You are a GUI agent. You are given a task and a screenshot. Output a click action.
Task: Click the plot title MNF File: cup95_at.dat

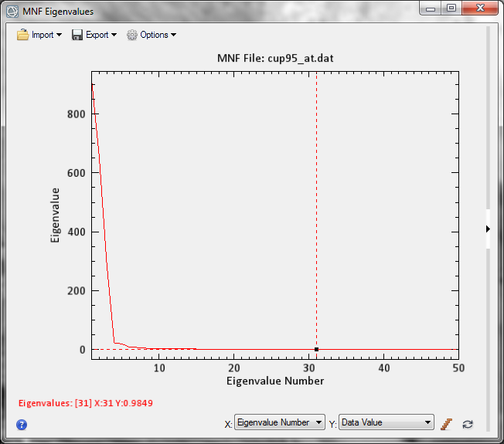point(275,59)
